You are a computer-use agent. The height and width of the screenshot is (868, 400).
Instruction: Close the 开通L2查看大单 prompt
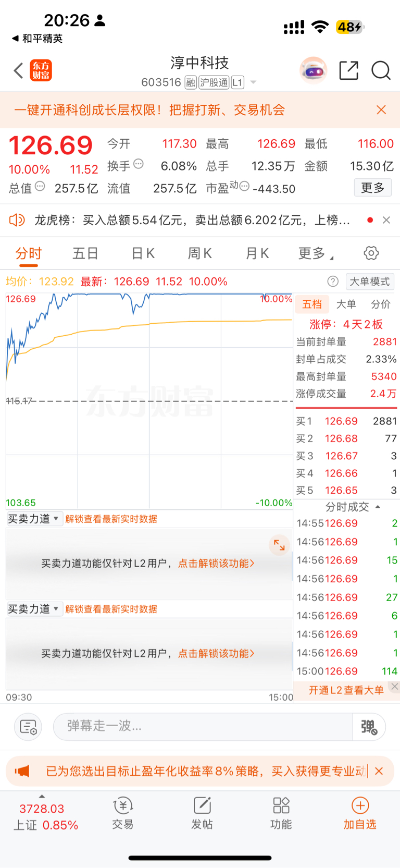(x=395, y=686)
